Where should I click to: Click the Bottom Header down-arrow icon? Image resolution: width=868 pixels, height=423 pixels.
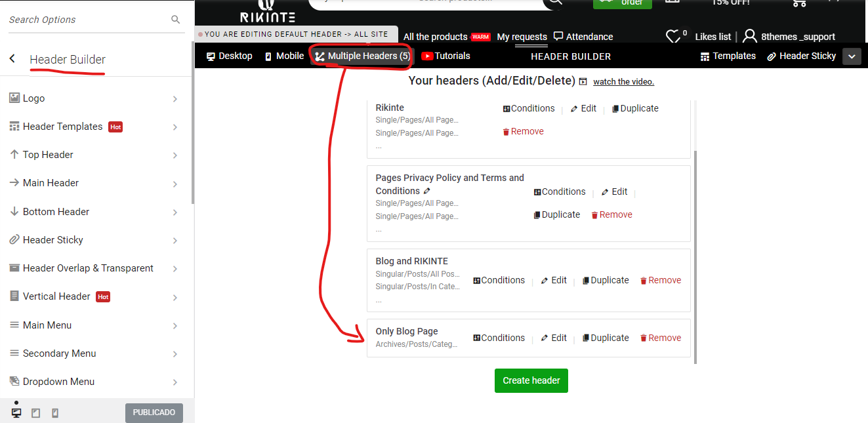[x=14, y=211]
